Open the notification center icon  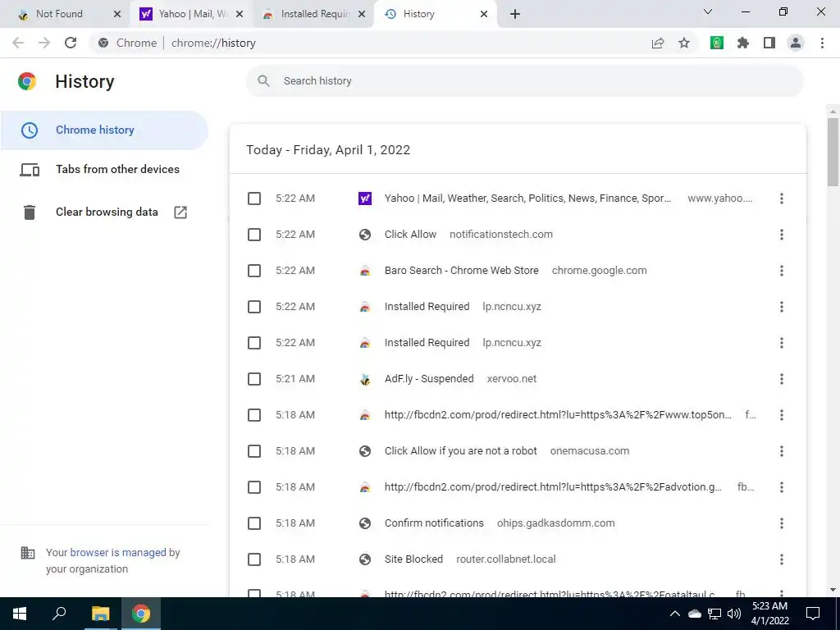pos(813,614)
